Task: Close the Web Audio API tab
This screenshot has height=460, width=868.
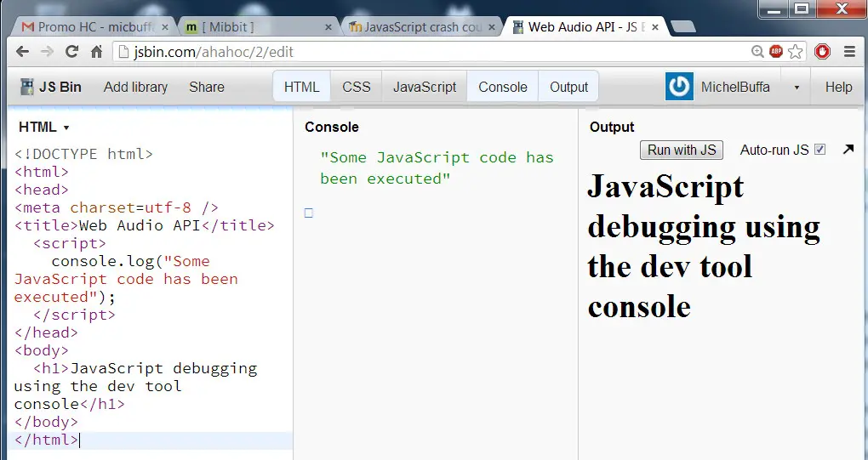Action: (655, 27)
